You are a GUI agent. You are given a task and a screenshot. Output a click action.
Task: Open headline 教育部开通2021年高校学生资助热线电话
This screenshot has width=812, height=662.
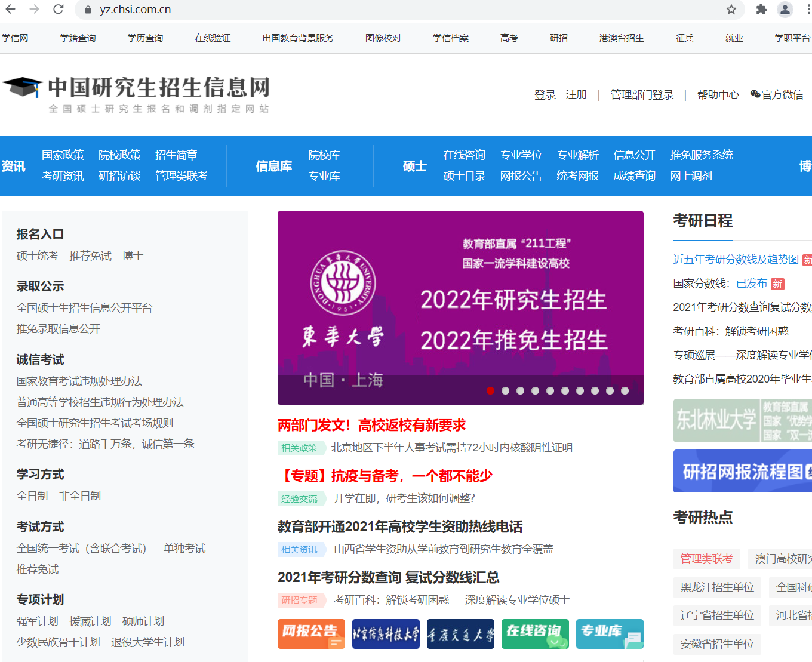pyautogui.click(x=400, y=526)
